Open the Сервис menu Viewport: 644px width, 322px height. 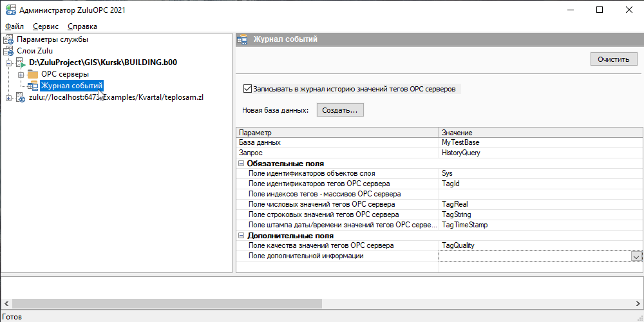(46, 26)
